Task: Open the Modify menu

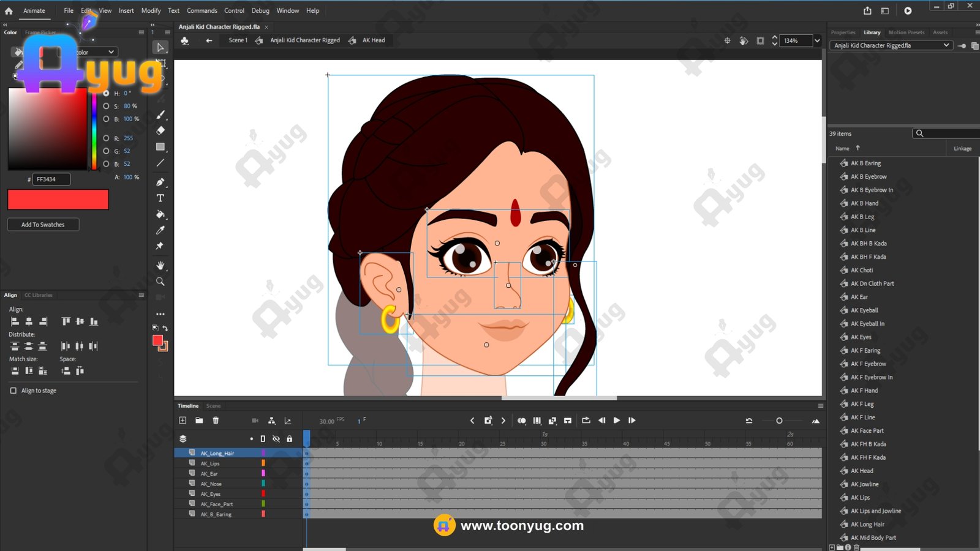Action: click(151, 10)
